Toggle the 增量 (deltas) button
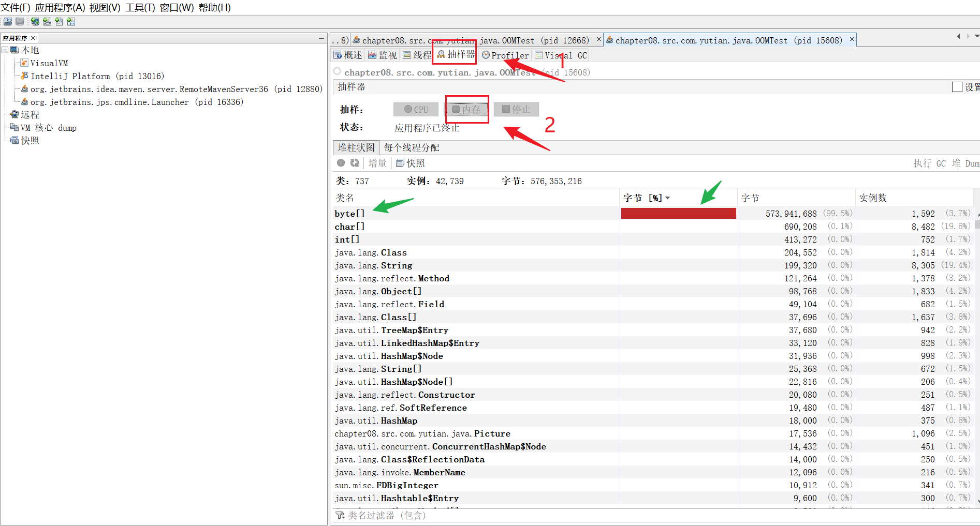This screenshot has width=980, height=526. [x=377, y=163]
